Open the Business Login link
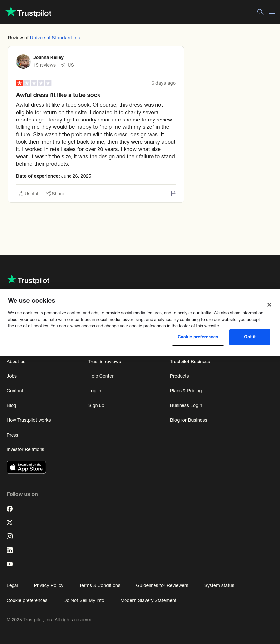The height and width of the screenshot is (644, 280). (x=186, y=405)
